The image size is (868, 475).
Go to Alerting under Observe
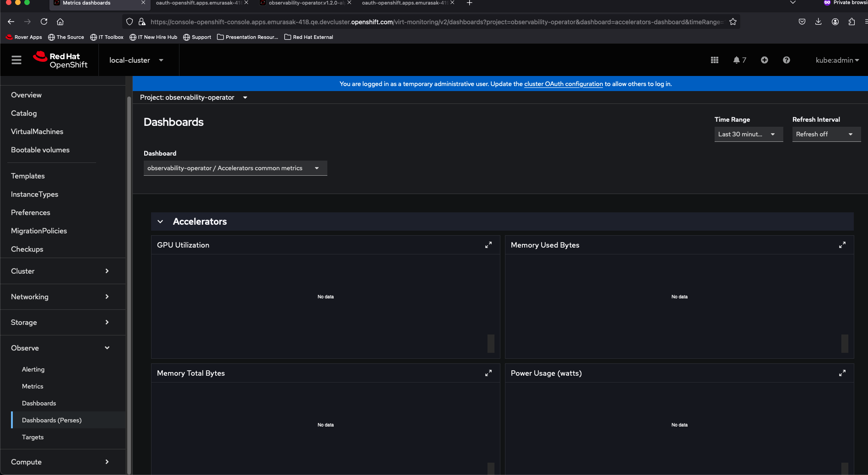pyautogui.click(x=33, y=369)
